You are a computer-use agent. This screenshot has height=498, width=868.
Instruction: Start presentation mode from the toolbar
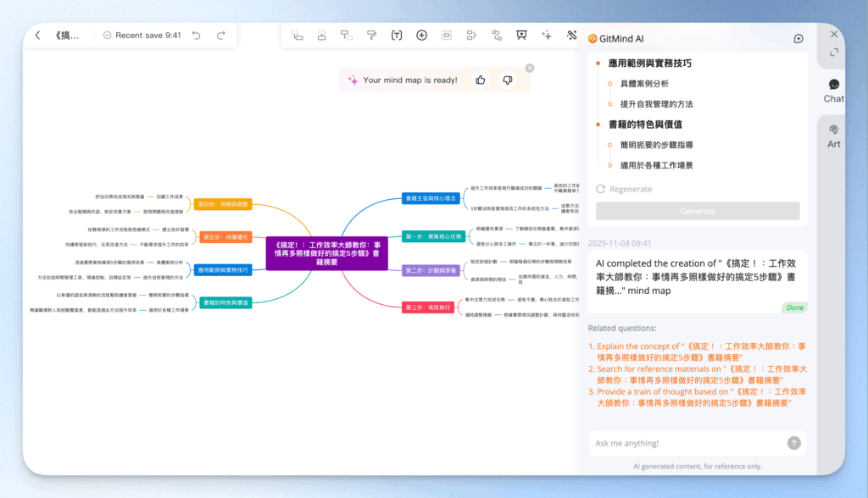tap(520, 35)
